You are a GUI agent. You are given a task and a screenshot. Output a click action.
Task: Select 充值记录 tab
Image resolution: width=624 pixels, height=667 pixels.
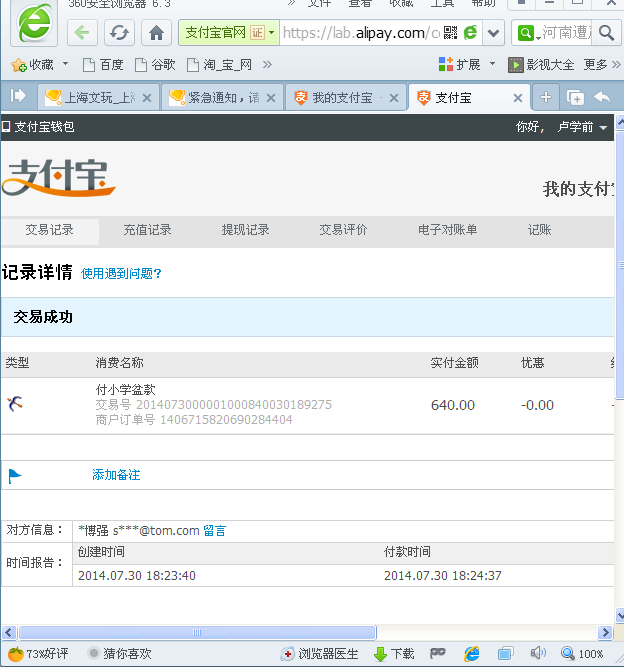(148, 230)
